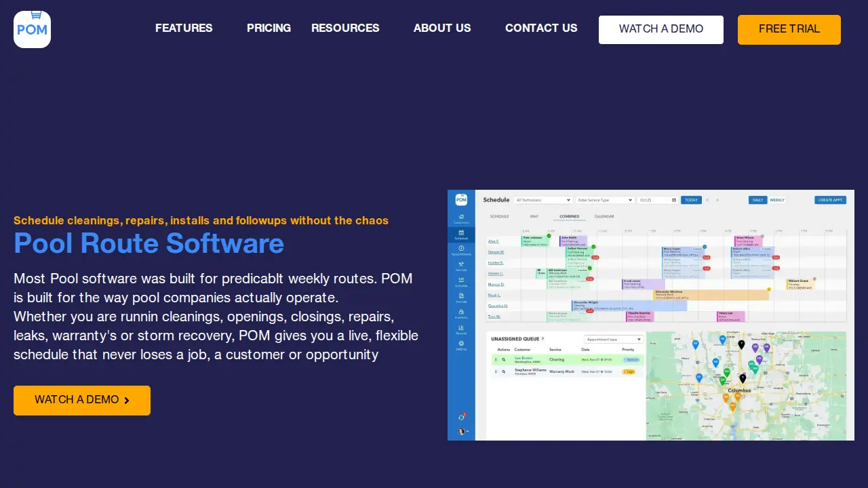868x488 pixels.
Task: Jump to Today in the schedule
Action: tap(691, 200)
